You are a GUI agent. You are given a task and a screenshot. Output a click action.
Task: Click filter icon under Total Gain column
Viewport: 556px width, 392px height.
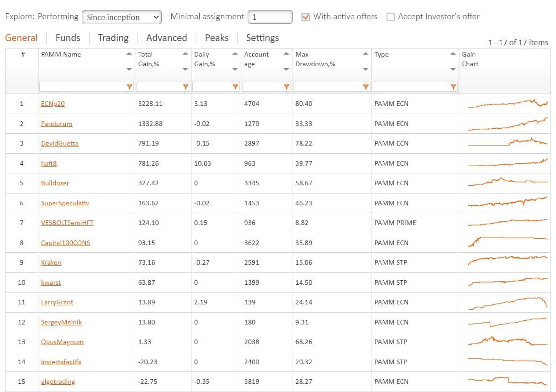click(185, 87)
